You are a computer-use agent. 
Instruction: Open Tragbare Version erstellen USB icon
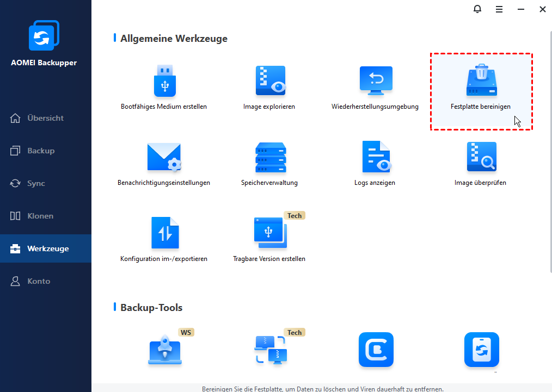(271, 233)
